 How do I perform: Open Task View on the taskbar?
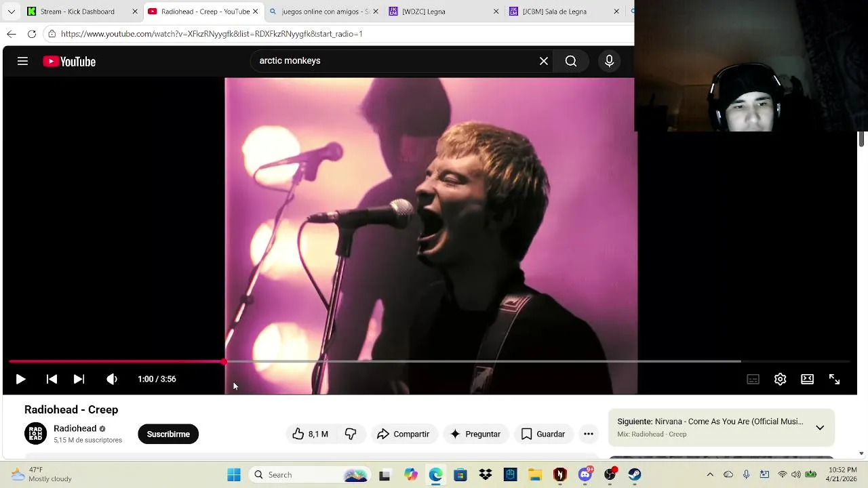point(384,475)
